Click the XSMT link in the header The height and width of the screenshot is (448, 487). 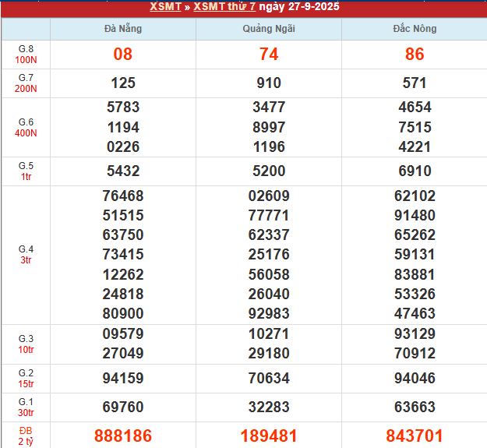click(165, 7)
